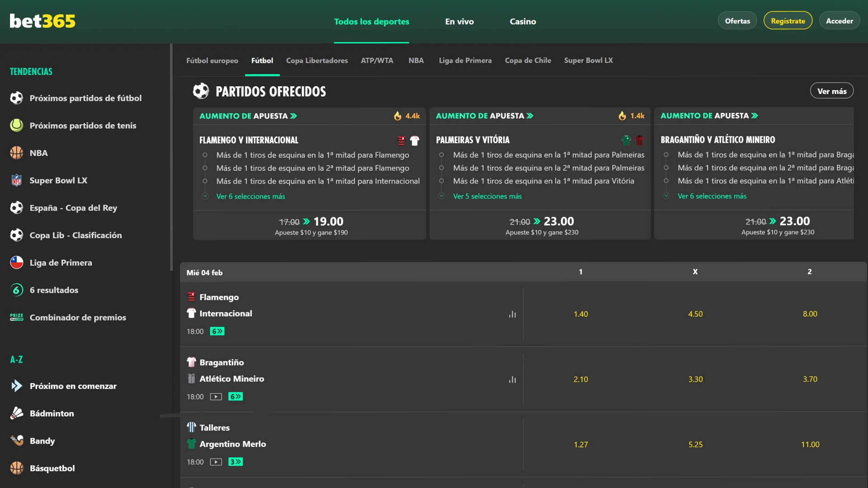Screen dimensions: 868x488
Task: Click the 3 bet boost badge under Talleres match
Action: [x=236, y=462]
